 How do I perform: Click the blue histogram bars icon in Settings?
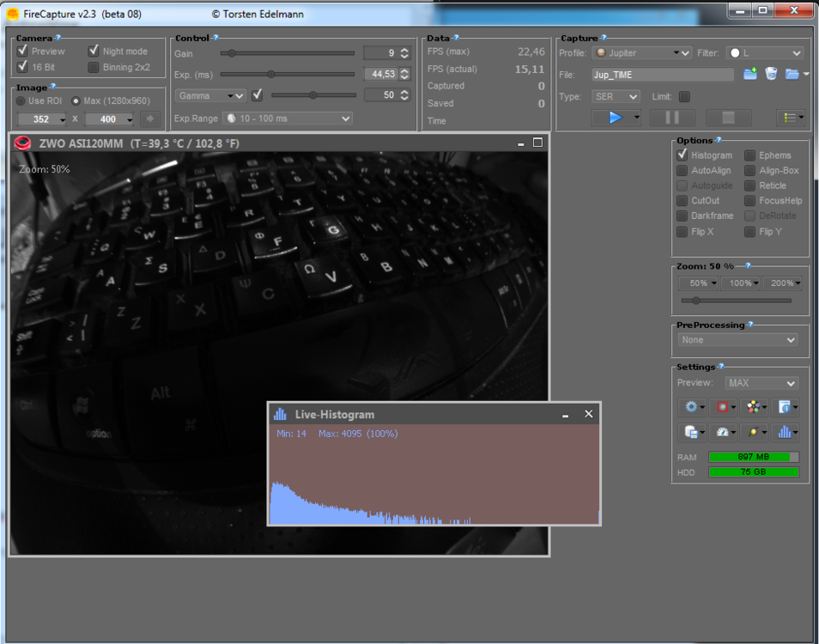[x=784, y=432]
